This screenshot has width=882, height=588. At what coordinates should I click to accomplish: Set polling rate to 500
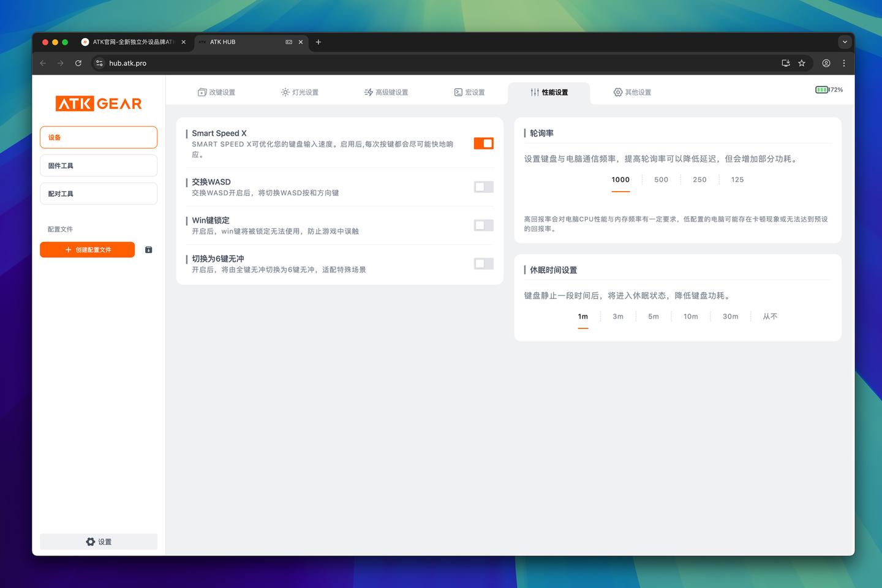point(661,179)
